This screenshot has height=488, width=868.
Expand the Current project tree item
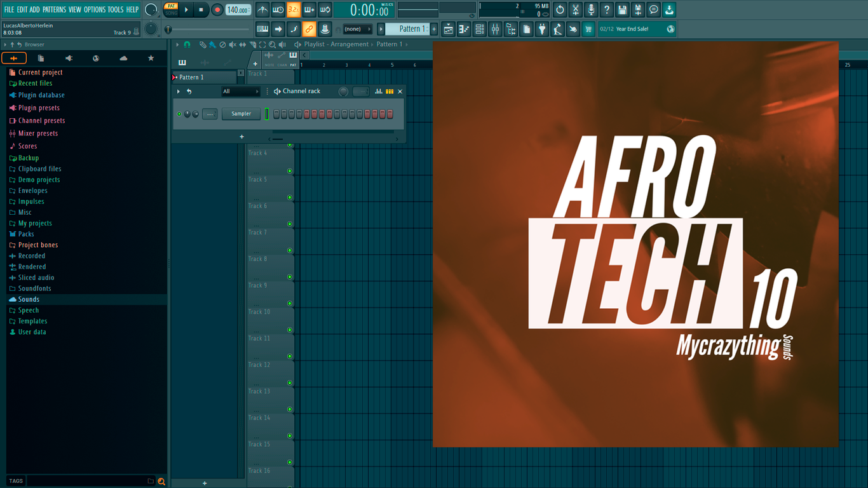[40, 72]
